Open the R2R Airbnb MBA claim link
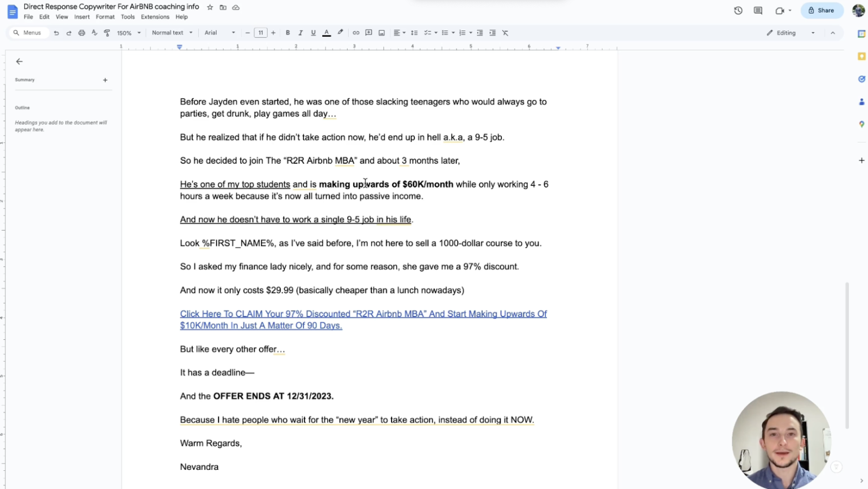This screenshot has width=868, height=489. click(x=363, y=314)
